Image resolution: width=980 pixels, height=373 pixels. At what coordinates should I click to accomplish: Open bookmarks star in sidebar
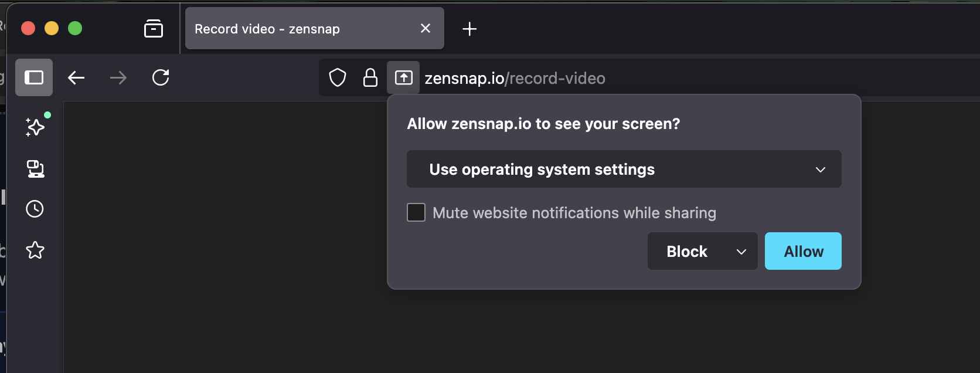(x=35, y=250)
